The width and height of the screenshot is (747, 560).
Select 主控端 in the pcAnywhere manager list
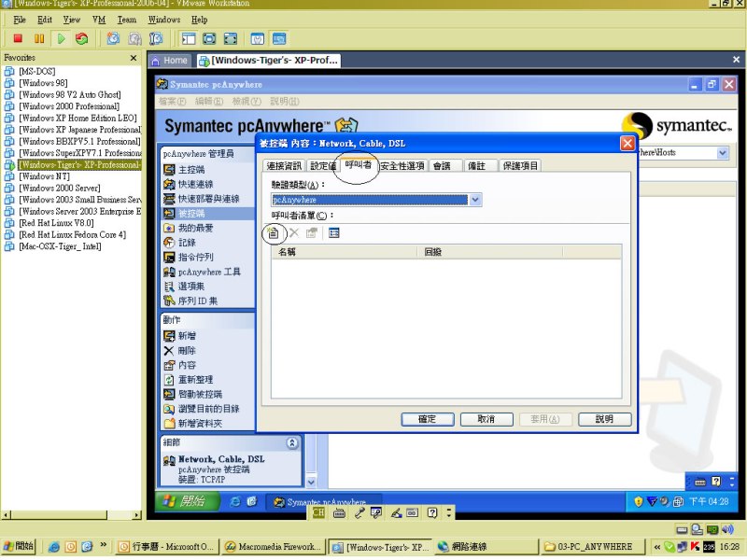pos(184,170)
